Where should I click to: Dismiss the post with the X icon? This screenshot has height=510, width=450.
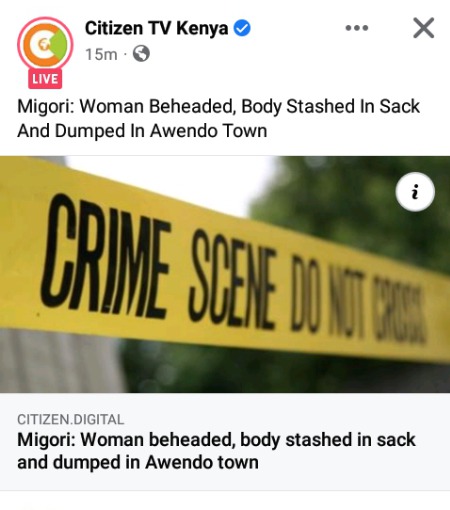point(424,28)
